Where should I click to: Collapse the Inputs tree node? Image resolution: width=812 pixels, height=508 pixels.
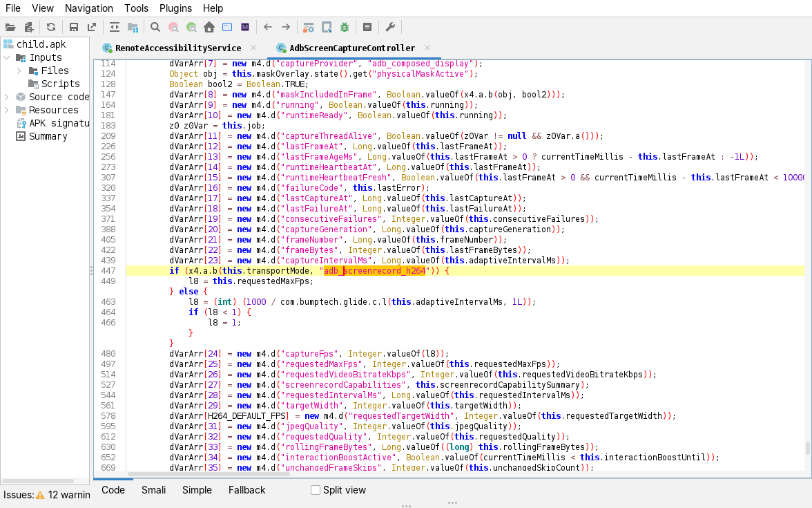click(x=7, y=57)
